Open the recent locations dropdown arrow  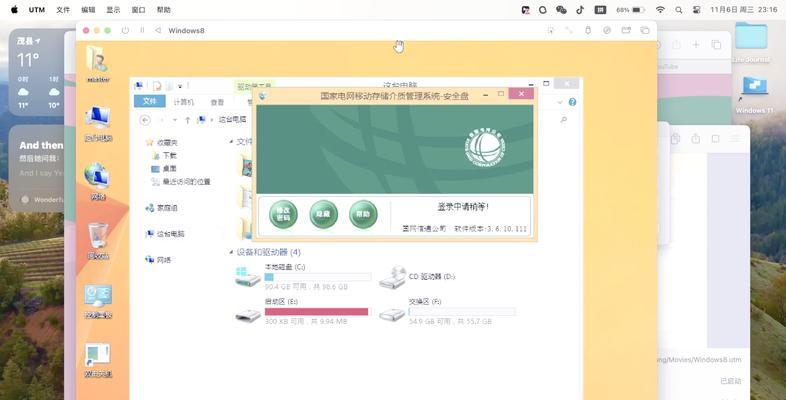coord(175,120)
